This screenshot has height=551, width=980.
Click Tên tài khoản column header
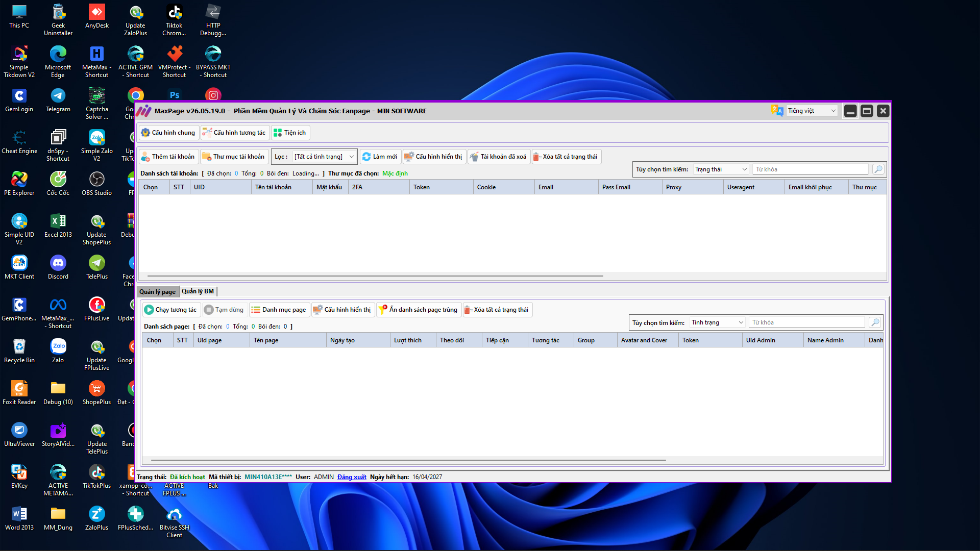coord(282,187)
